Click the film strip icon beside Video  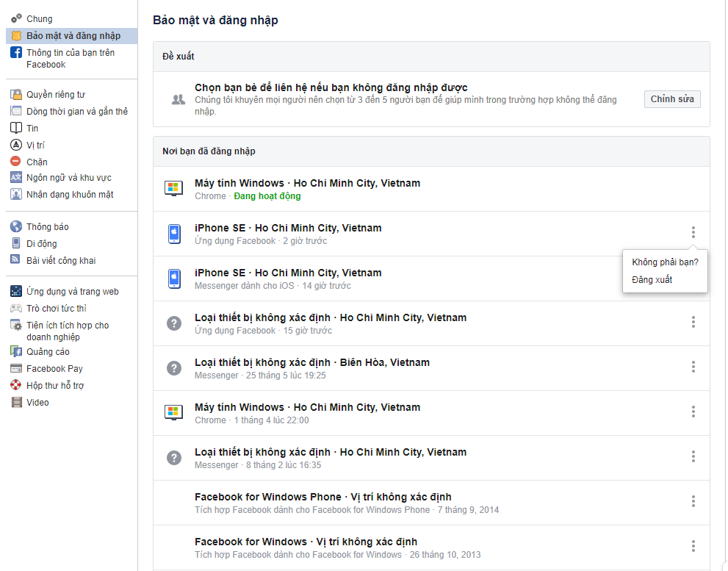coord(16,402)
